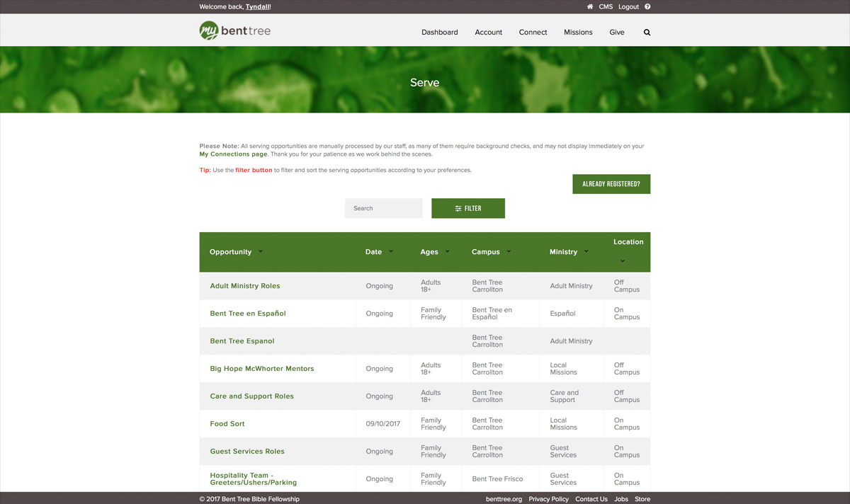Click the search magnifier icon in navigation
Viewport: 850px width, 504px height.
pyautogui.click(x=647, y=33)
